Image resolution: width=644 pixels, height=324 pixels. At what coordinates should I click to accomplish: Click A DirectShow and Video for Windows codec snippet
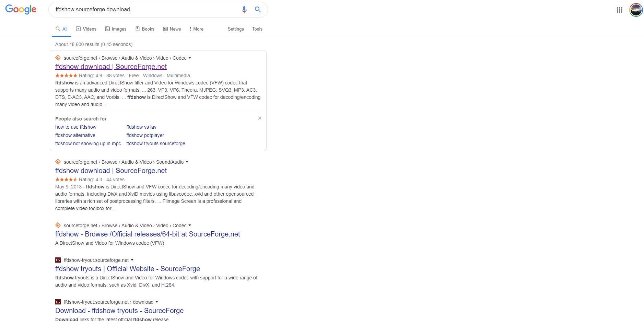point(110,243)
